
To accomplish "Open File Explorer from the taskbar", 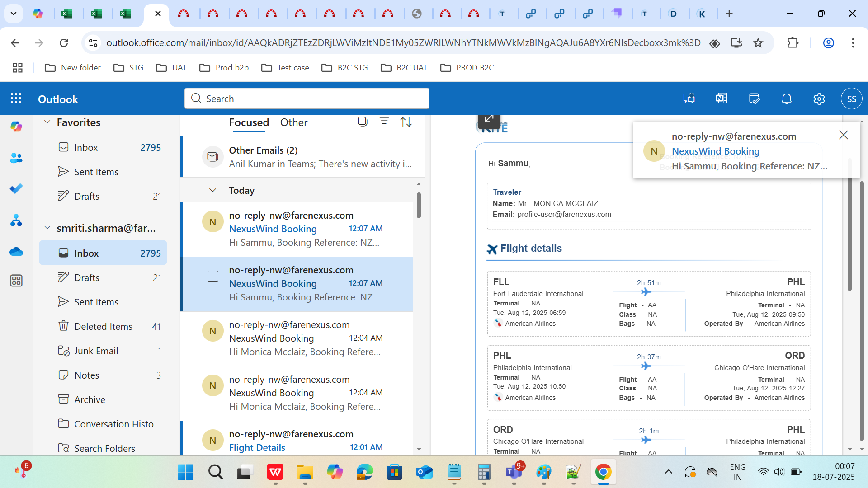I will pos(305,472).
